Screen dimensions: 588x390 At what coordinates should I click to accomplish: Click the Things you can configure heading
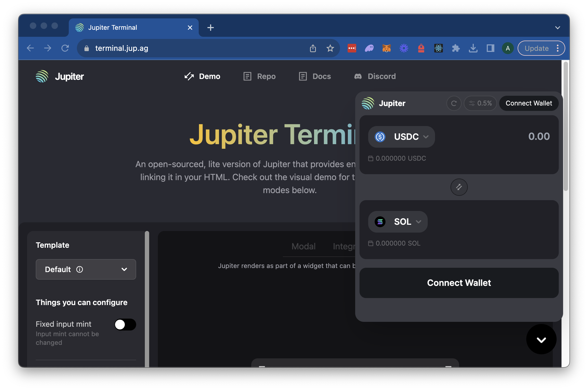[x=81, y=302]
